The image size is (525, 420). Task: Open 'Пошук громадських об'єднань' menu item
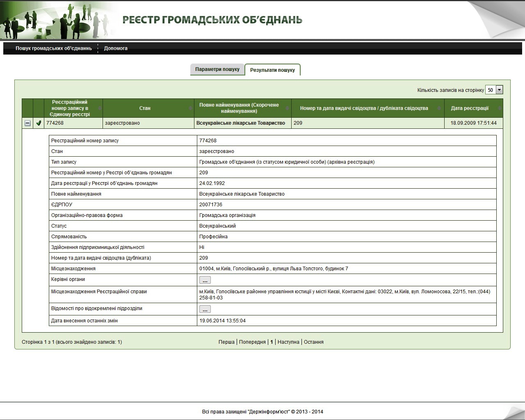pos(54,48)
